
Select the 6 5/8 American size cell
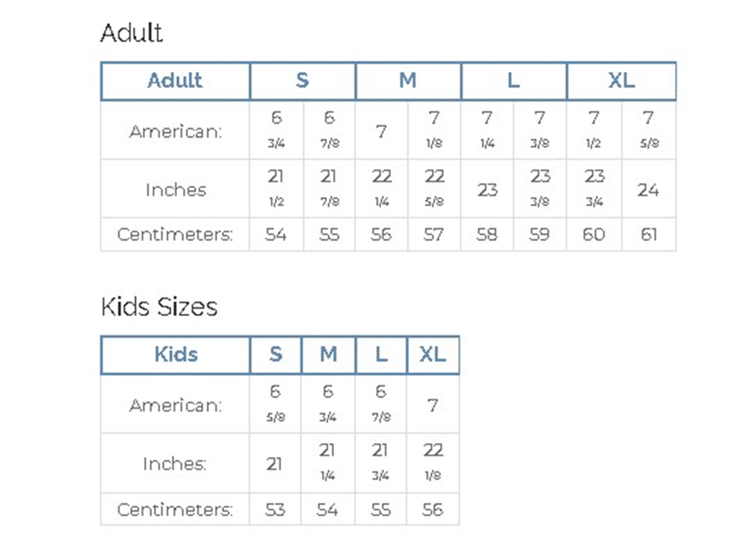[275, 404]
